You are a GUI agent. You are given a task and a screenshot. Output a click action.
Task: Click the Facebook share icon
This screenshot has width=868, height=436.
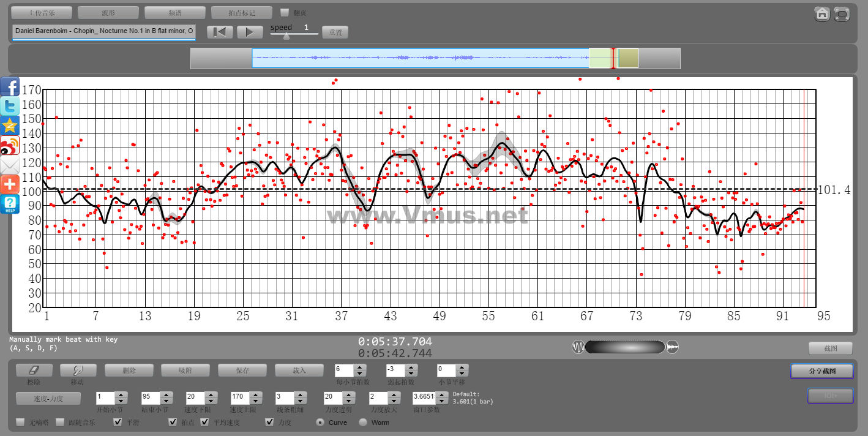pyautogui.click(x=10, y=87)
